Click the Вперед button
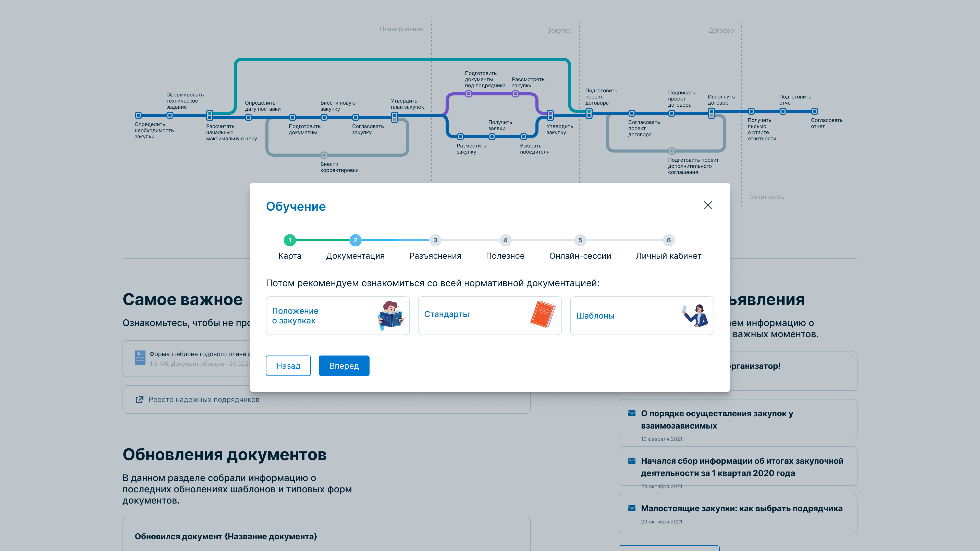980x551 pixels. tap(344, 366)
